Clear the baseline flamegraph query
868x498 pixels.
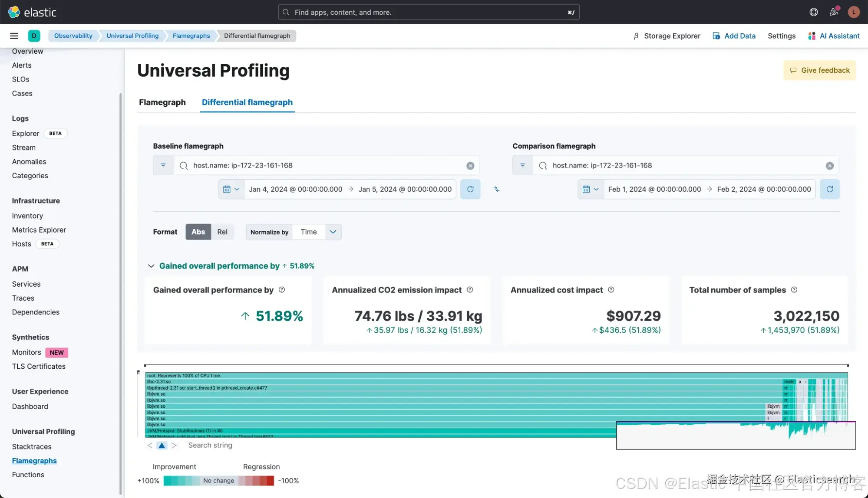click(x=470, y=166)
